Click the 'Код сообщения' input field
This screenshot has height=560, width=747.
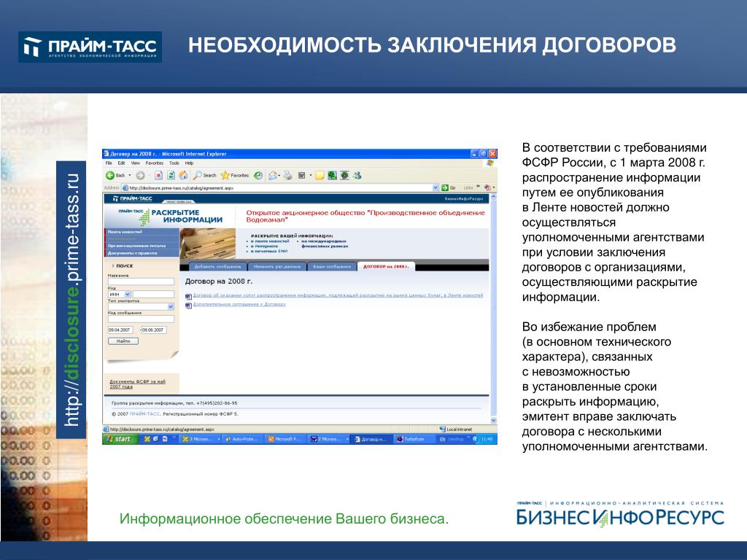[141, 319]
